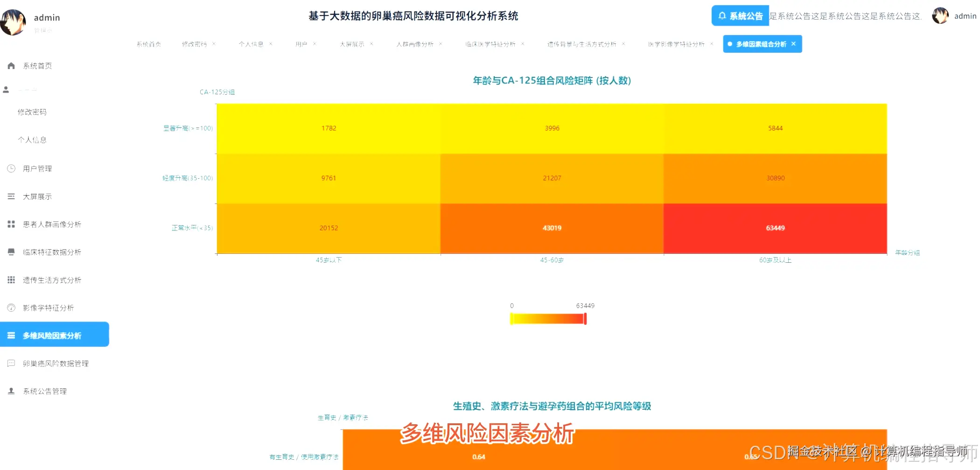This screenshot has width=980, height=470.
Task: Close the 用户 tab
Action: (315, 44)
